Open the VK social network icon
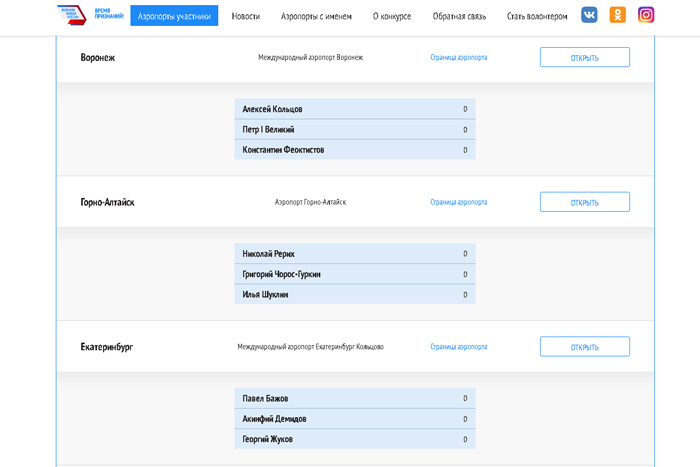The width and height of the screenshot is (700, 467). 589,15
